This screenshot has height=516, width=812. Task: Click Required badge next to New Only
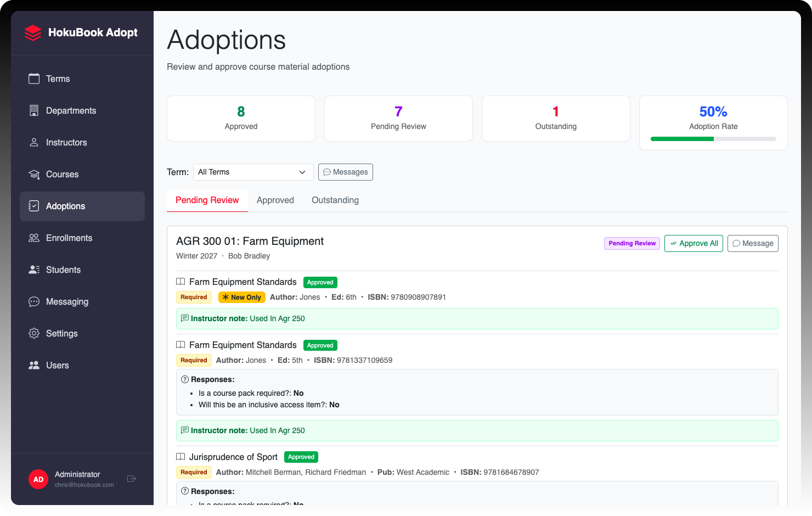click(x=194, y=297)
